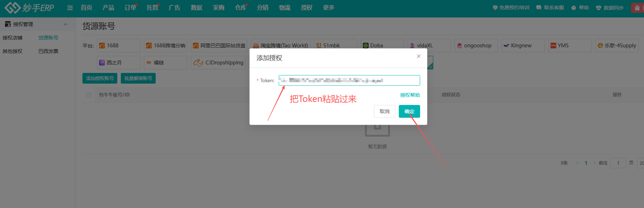Screen dimensions: 644x208
Task: Click 免费预约培训 link
Action: 511,7
